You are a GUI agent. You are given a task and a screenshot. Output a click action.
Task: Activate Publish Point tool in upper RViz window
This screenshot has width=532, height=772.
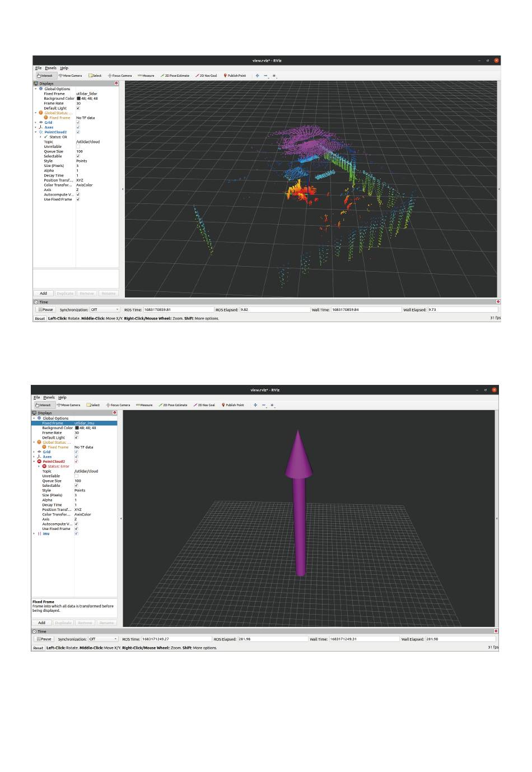235,76
